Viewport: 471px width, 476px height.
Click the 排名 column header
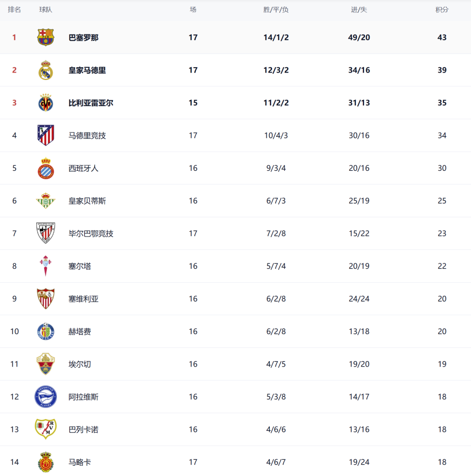[14, 10]
